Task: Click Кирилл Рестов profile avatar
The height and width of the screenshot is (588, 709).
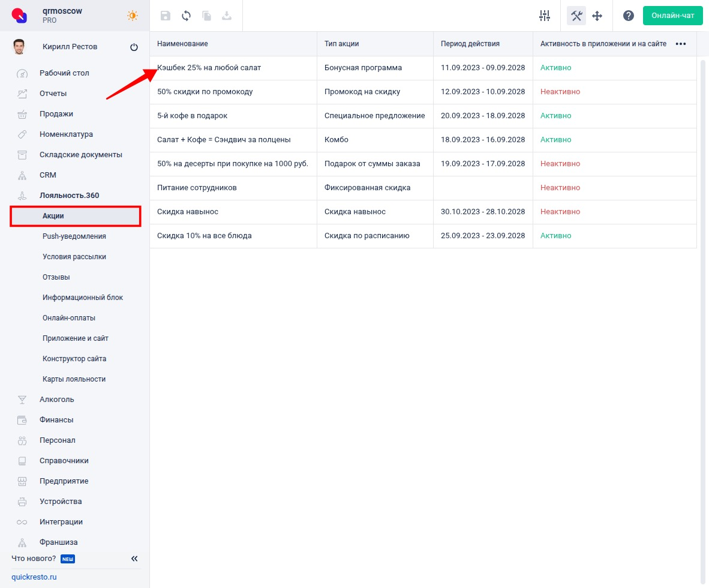Action: 19,47
